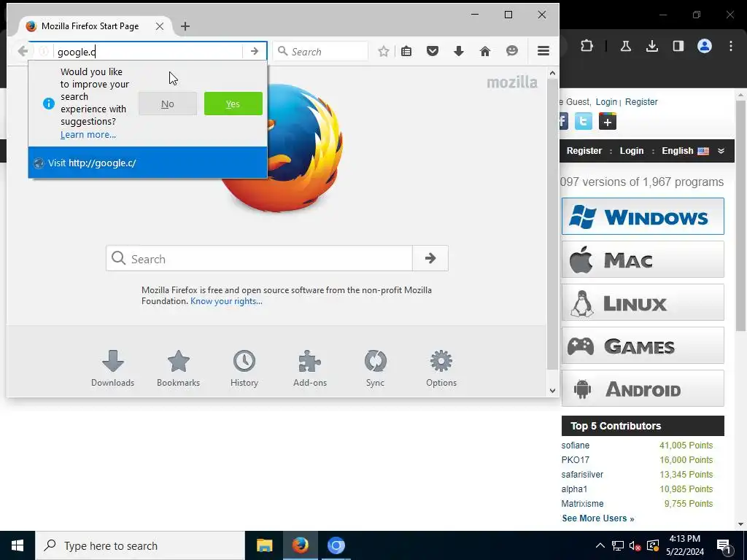Click the toolbar Search box
This screenshot has width=747, height=560.
(x=320, y=52)
